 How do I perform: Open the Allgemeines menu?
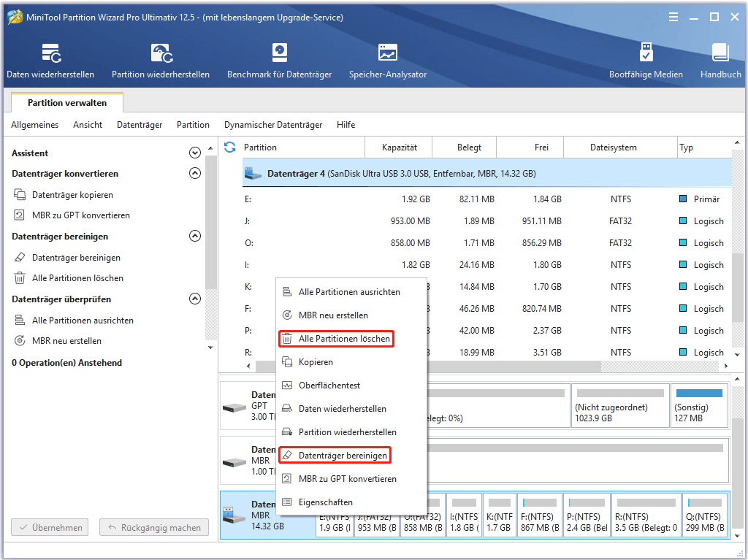click(35, 125)
